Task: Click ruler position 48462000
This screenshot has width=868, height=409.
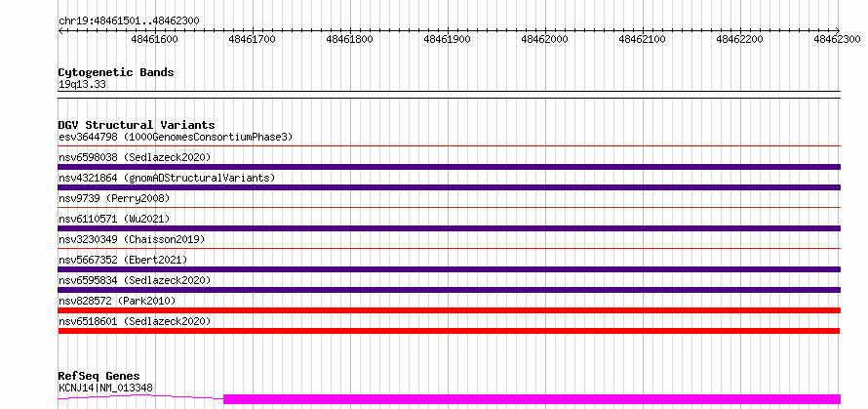Action: 545,39
